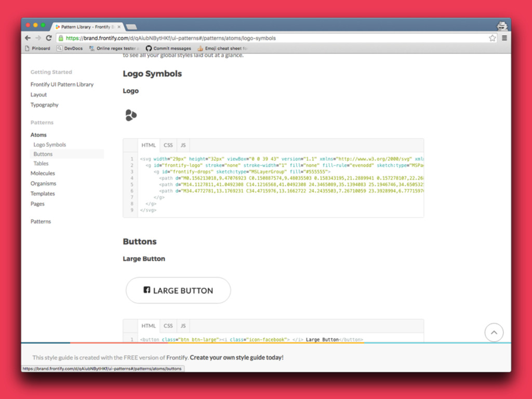Open the Emoji cheat sheet bookmark

click(222, 48)
